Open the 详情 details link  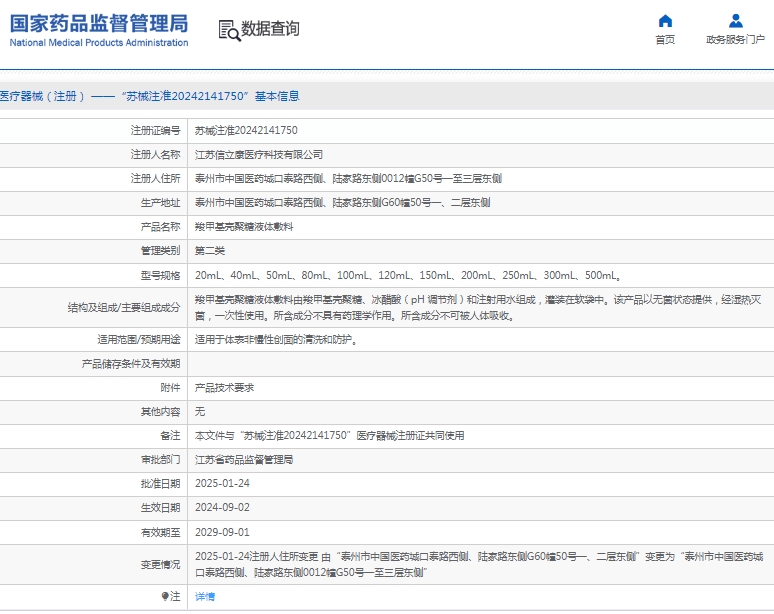click(x=205, y=596)
